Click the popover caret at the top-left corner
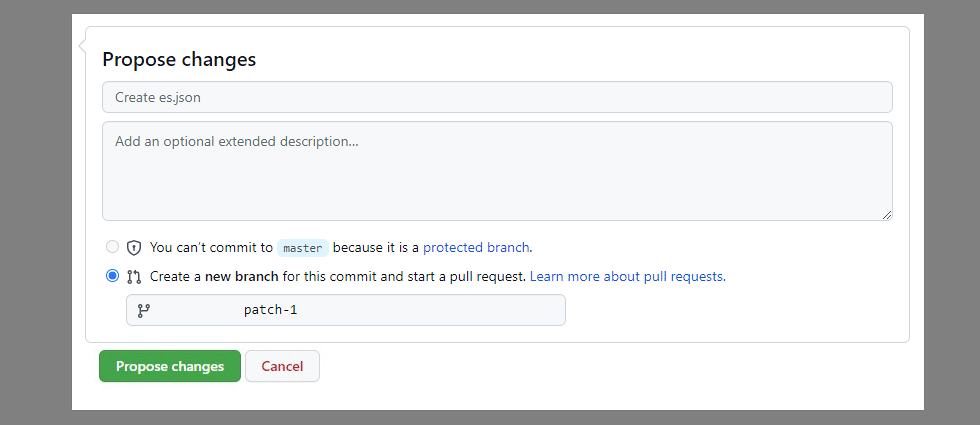 pos(82,44)
